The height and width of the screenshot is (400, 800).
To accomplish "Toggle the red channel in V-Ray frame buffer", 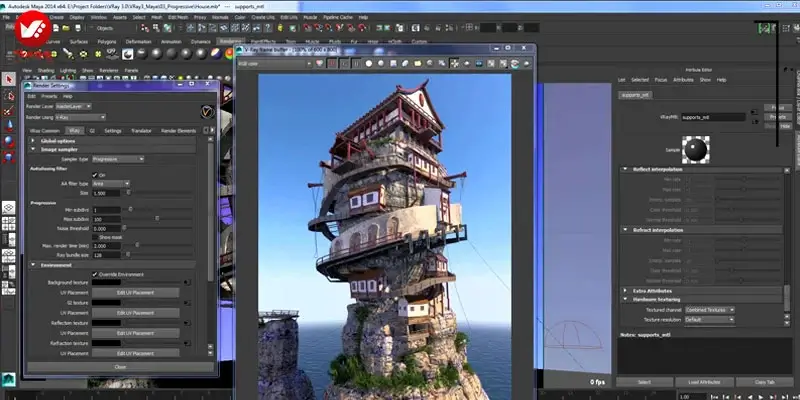I will point(332,63).
